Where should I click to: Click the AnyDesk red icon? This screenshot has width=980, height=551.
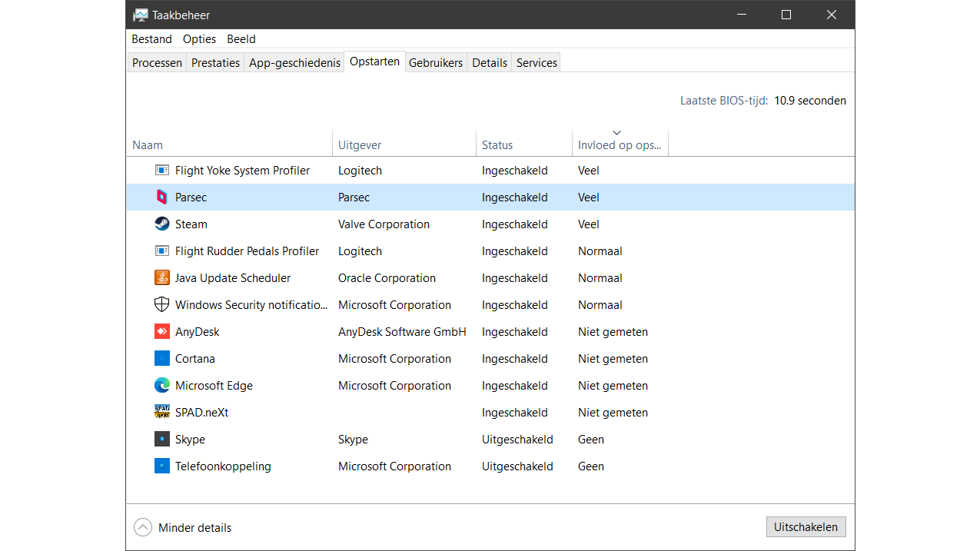[161, 332]
